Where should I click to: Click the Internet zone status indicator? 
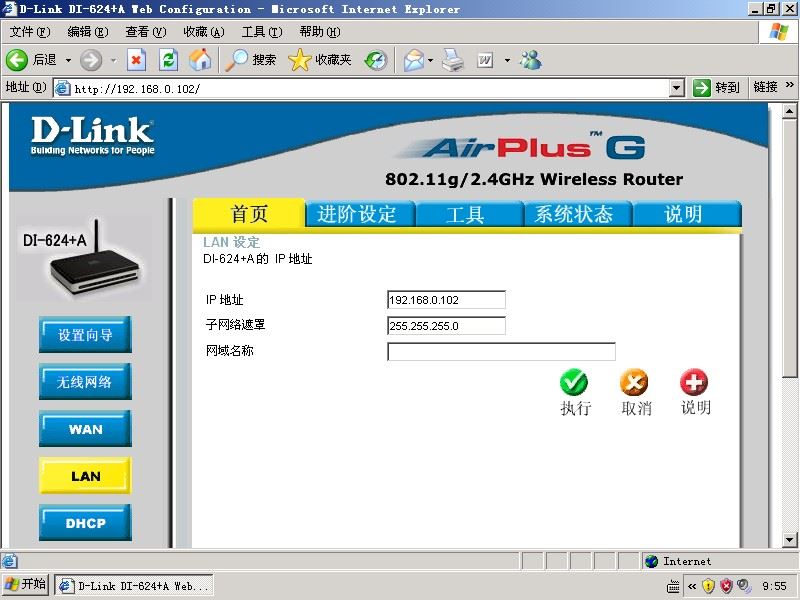click(719, 561)
